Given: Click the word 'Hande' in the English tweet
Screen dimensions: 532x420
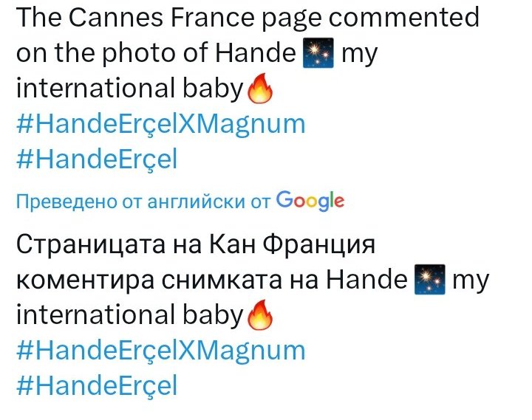Looking at the screenshot, I should click(256, 53).
